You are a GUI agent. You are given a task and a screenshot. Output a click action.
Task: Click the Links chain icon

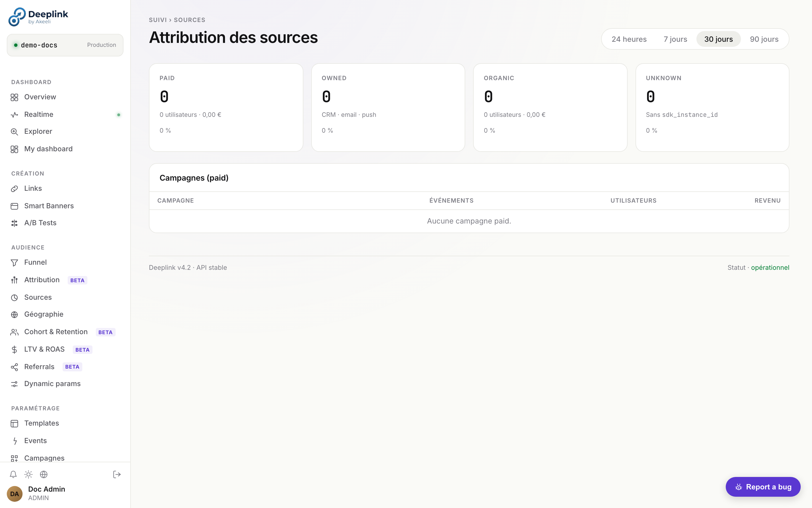pyautogui.click(x=14, y=189)
